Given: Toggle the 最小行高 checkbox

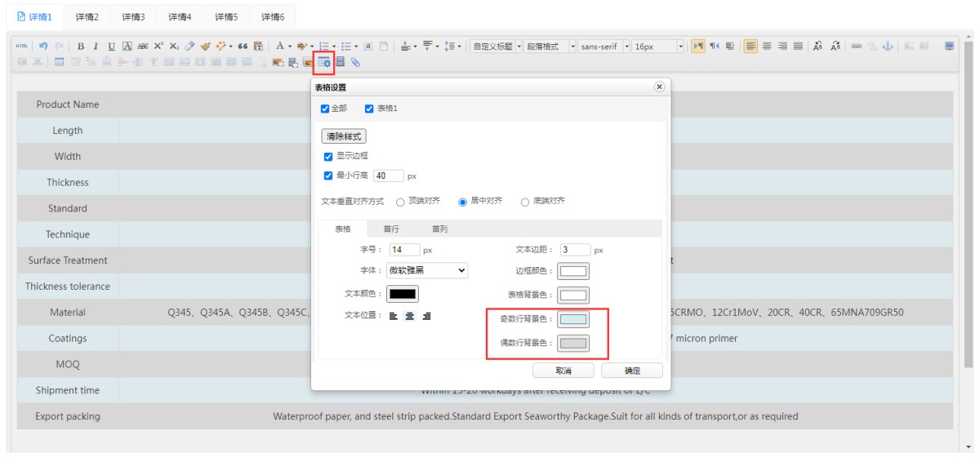Looking at the screenshot, I should pos(328,176).
